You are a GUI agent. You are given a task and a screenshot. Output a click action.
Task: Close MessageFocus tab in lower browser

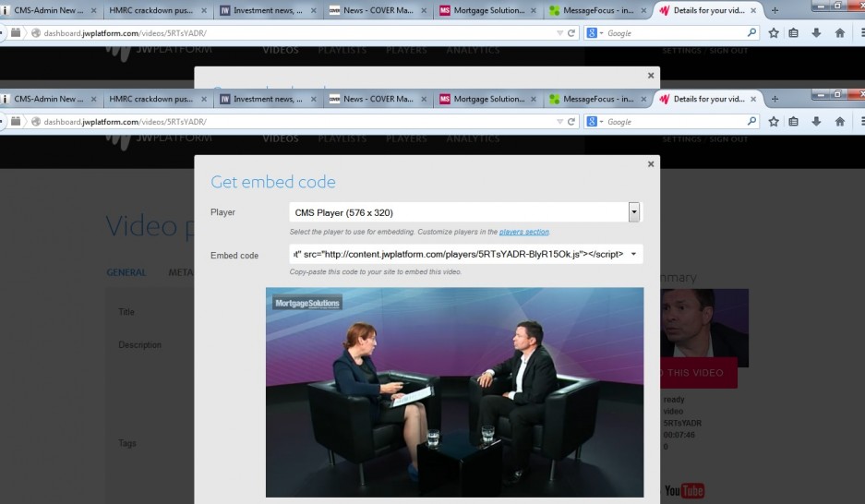(643, 100)
